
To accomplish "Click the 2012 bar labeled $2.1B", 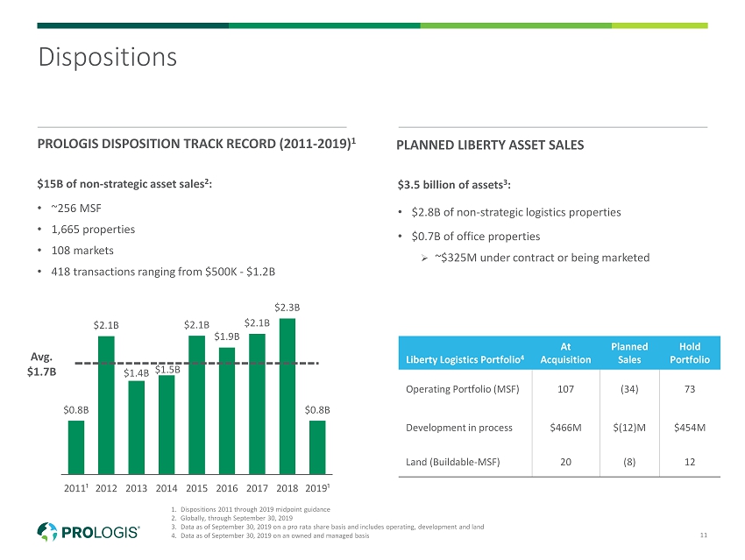I will pos(106,403).
